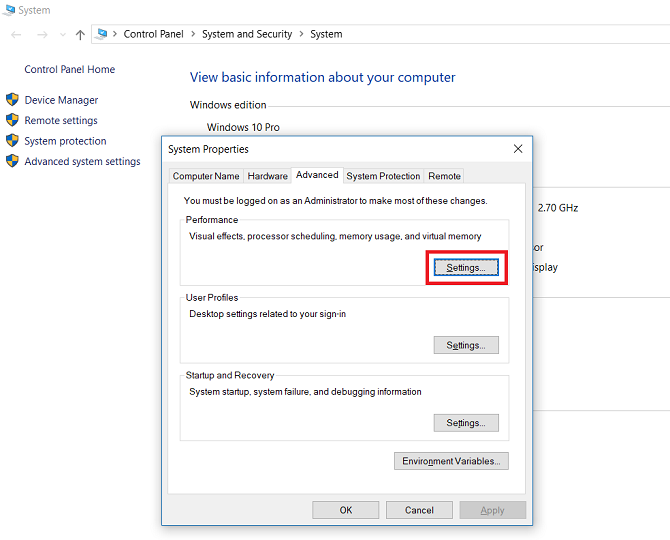The height and width of the screenshot is (540, 670).
Task: Click the '2.70 GHz' processor speed value
Action: (x=558, y=208)
